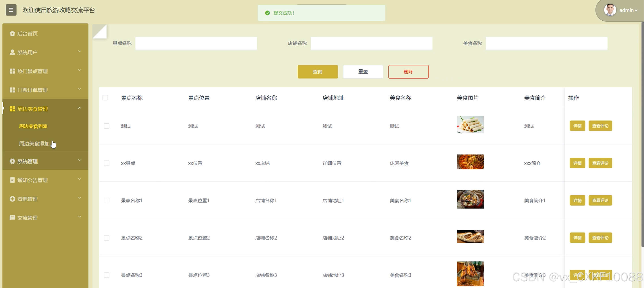Open 周边美食添加 submenu item
The height and width of the screenshot is (288, 644).
click(x=34, y=144)
